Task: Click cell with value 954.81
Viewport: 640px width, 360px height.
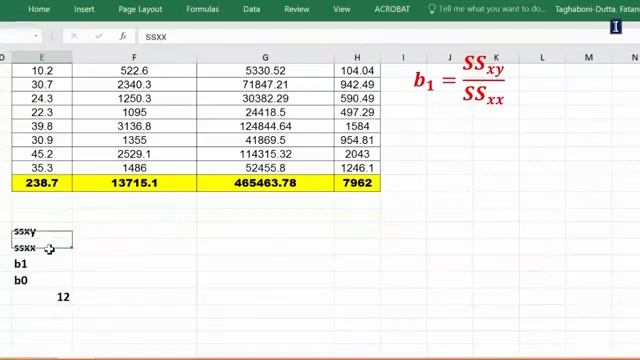Action: pos(357,140)
